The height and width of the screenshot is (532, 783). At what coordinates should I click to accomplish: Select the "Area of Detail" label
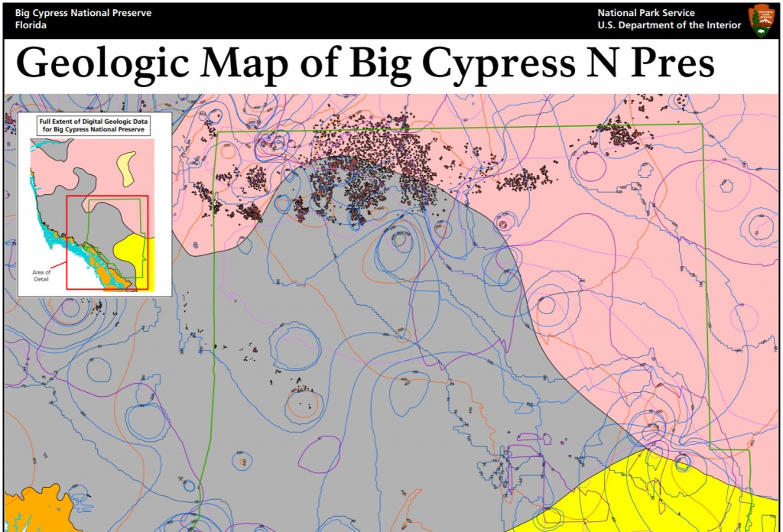click(x=41, y=276)
